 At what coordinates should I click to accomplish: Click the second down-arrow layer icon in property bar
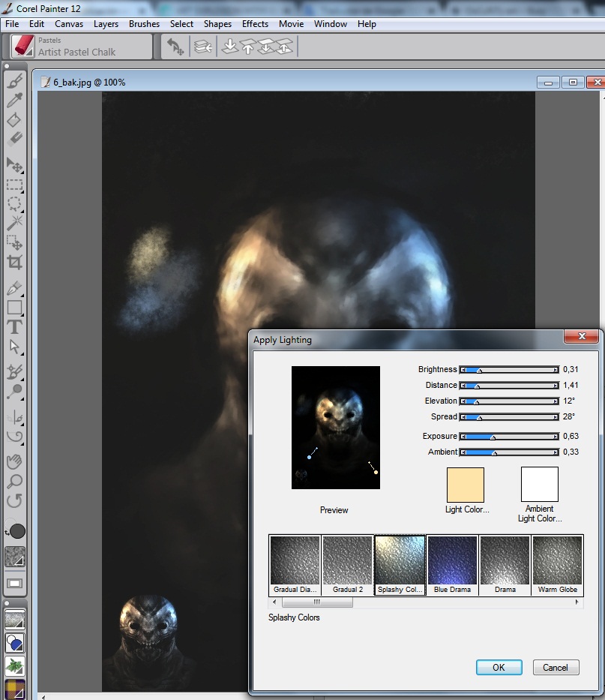[x=266, y=47]
